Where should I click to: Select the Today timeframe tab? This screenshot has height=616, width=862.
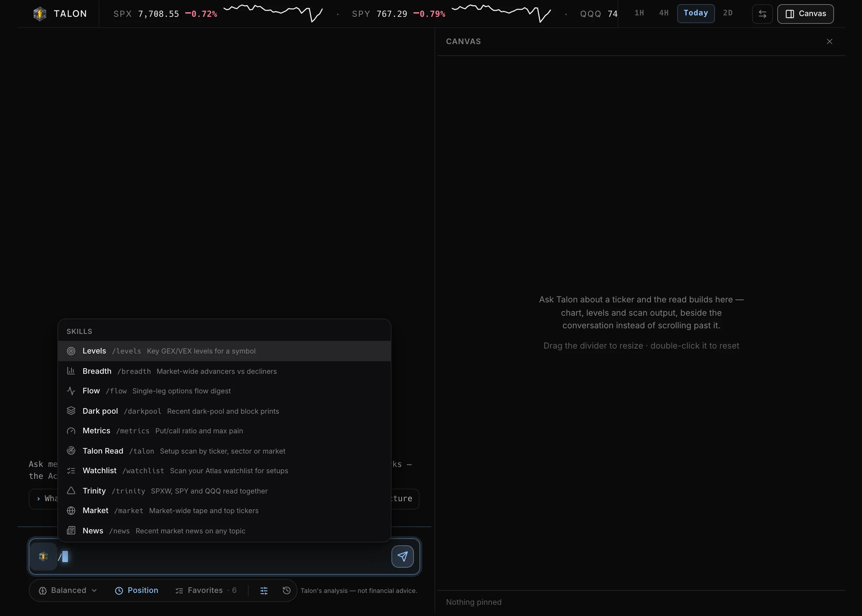click(x=695, y=13)
